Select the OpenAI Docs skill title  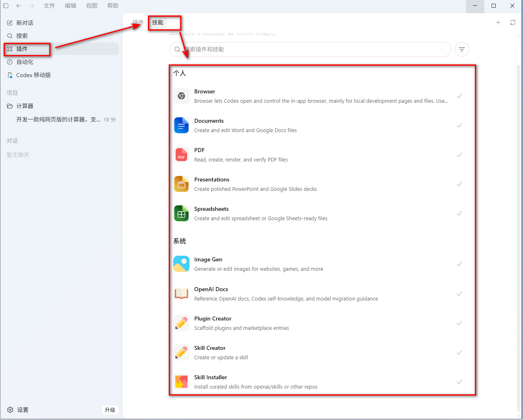(x=211, y=289)
